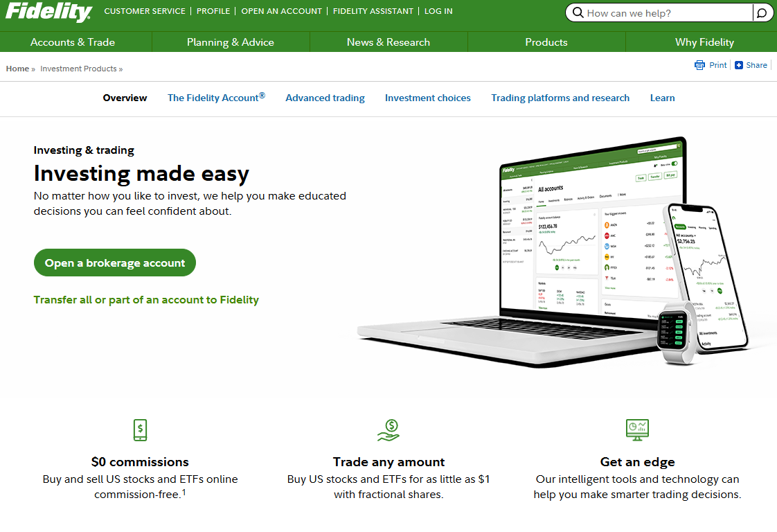This screenshot has width=777, height=532.
Task: Click the monitor chart icon above Get an edge
Action: click(637, 430)
